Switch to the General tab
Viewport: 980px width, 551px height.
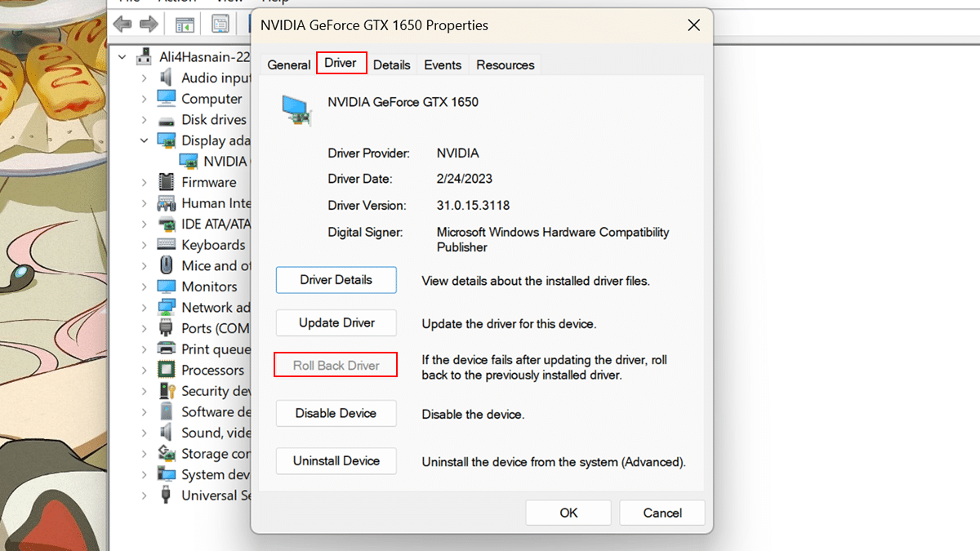pos(289,65)
